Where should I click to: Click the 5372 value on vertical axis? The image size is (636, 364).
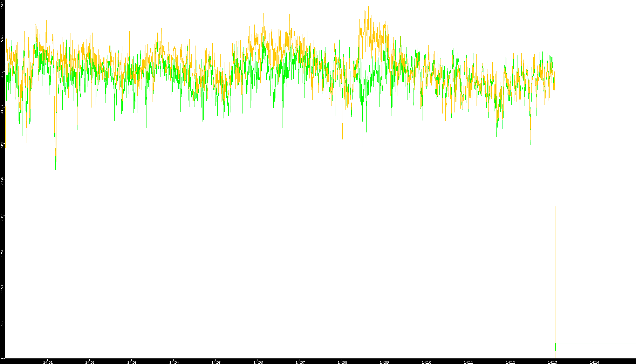coord(2,38)
